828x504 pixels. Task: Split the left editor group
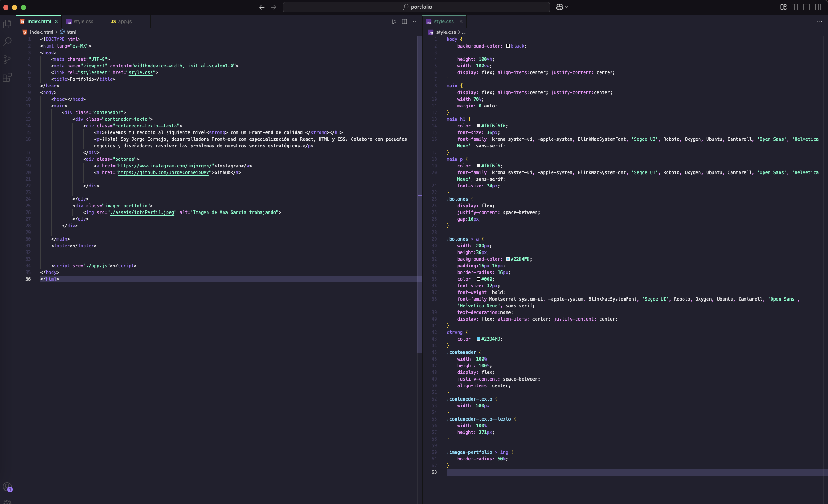[404, 21]
